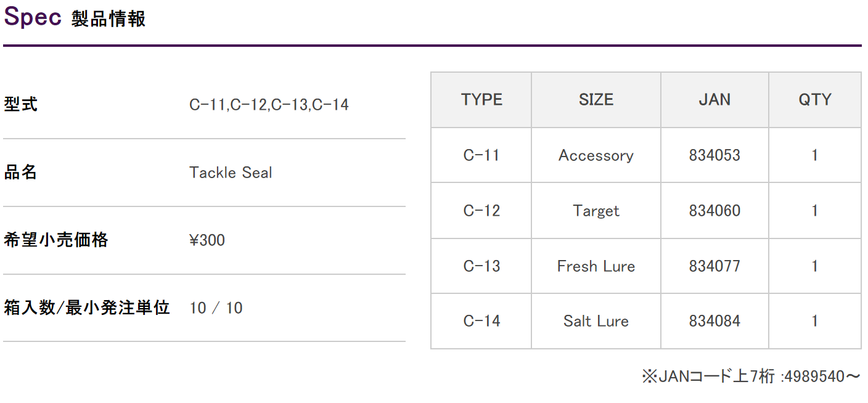868x403 pixels.
Task: Select the C-12 type cell
Action: pyautogui.click(x=481, y=211)
